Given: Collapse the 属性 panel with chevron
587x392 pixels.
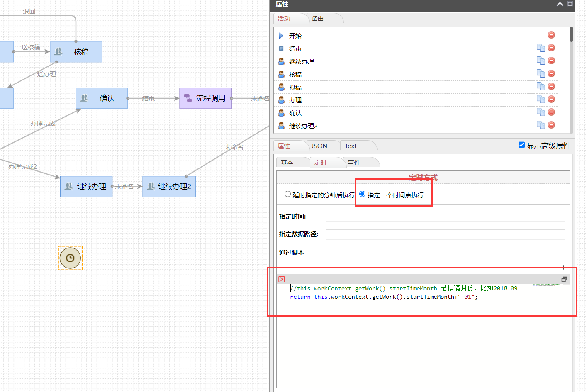Looking at the screenshot, I should pyautogui.click(x=560, y=4).
